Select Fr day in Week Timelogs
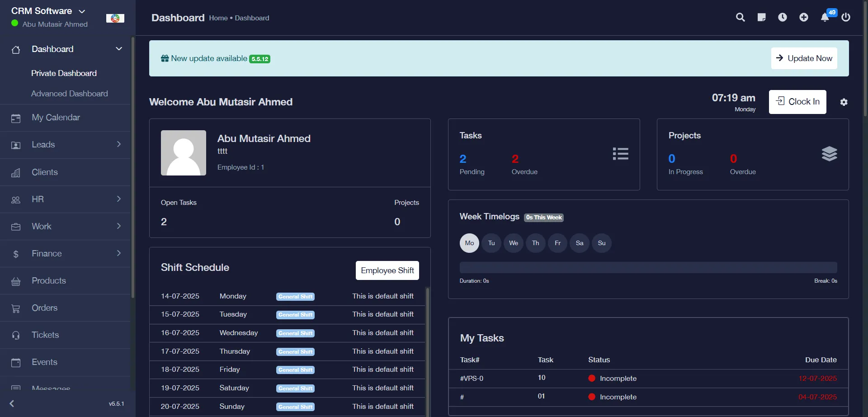Image resolution: width=868 pixels, height=417 pixels. pyautogui.click(x=557, y=243)
